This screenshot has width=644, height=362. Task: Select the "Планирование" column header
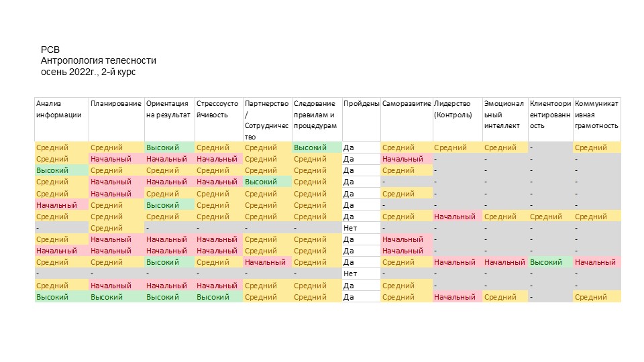click(115, 104)
